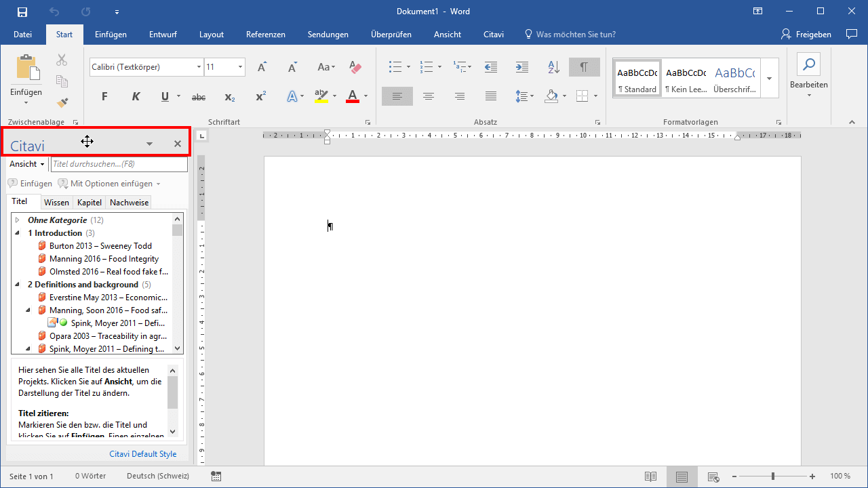The height and width of the screenshot is (488, 868).
Task: Center align the paragraph
Action: pyautogui.click(x=428, y=96)
